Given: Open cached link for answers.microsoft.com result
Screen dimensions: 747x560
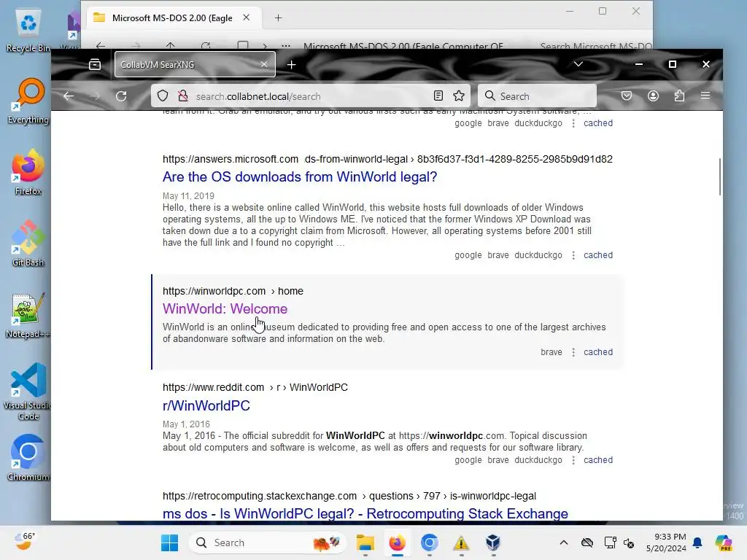Looking at the screenshot, I should 598,254.
